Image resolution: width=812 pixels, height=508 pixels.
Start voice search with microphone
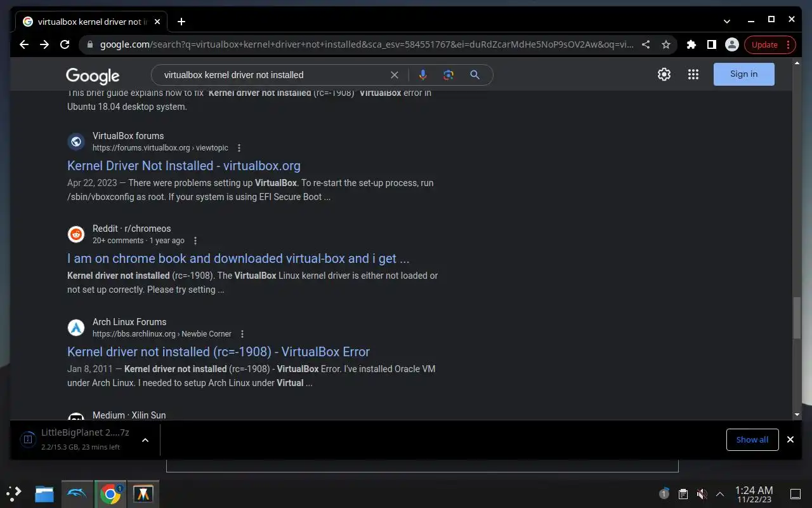tap(423, 75)
